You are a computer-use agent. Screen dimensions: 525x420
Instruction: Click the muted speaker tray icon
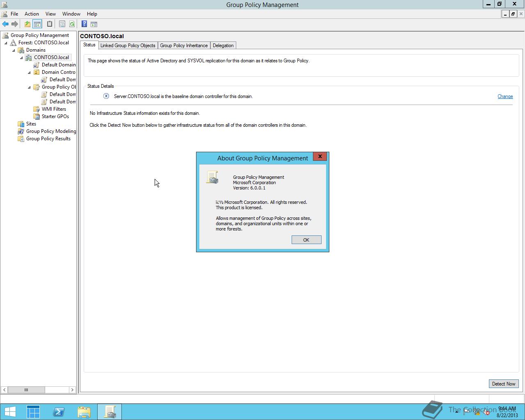pos(486,412)
